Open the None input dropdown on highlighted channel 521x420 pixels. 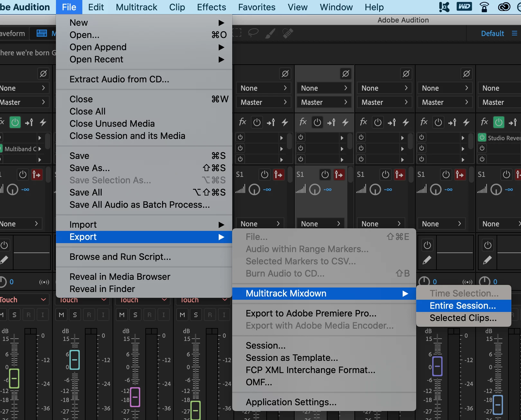pos(324,88)
